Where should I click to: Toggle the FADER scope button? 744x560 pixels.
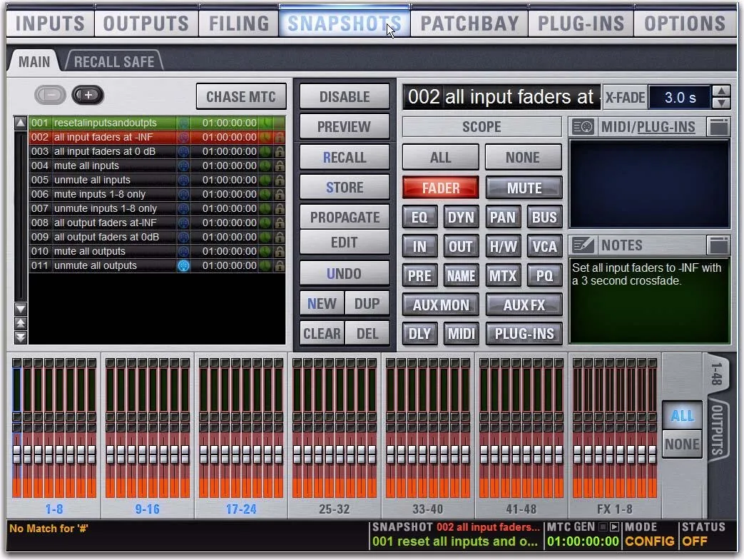440,188
